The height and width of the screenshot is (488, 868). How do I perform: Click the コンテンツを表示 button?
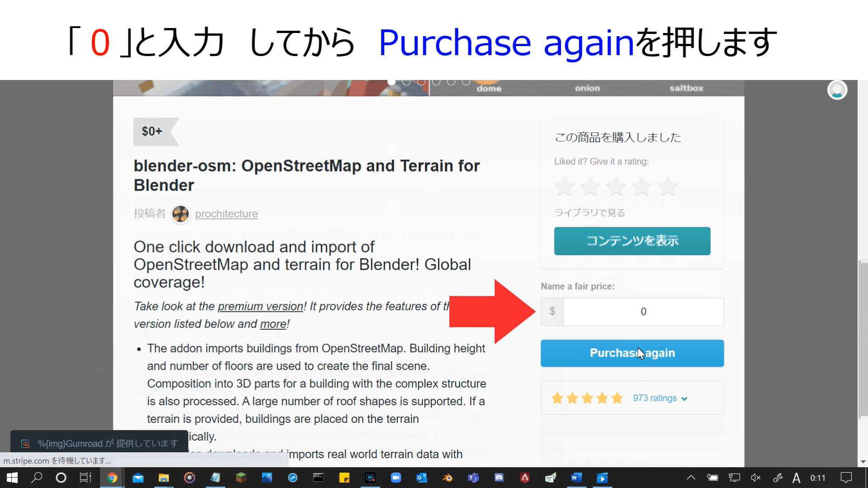pyautogui.click(x=632, y=241)
